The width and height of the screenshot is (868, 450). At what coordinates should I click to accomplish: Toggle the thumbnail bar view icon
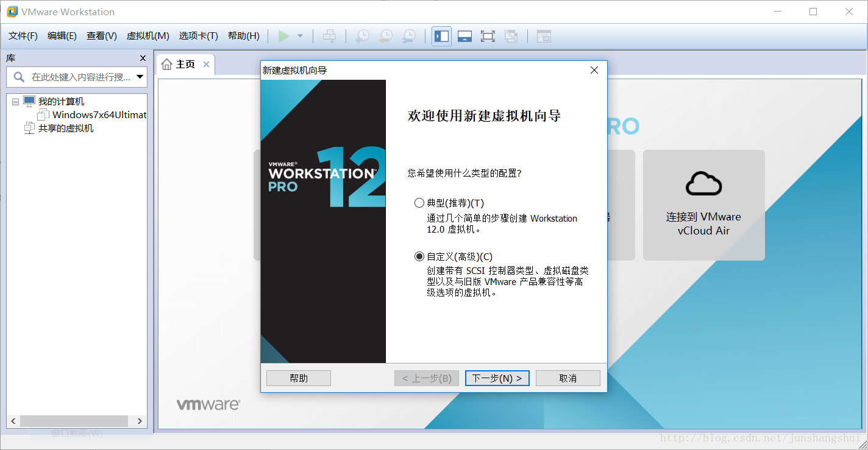(x=464, y=37)
